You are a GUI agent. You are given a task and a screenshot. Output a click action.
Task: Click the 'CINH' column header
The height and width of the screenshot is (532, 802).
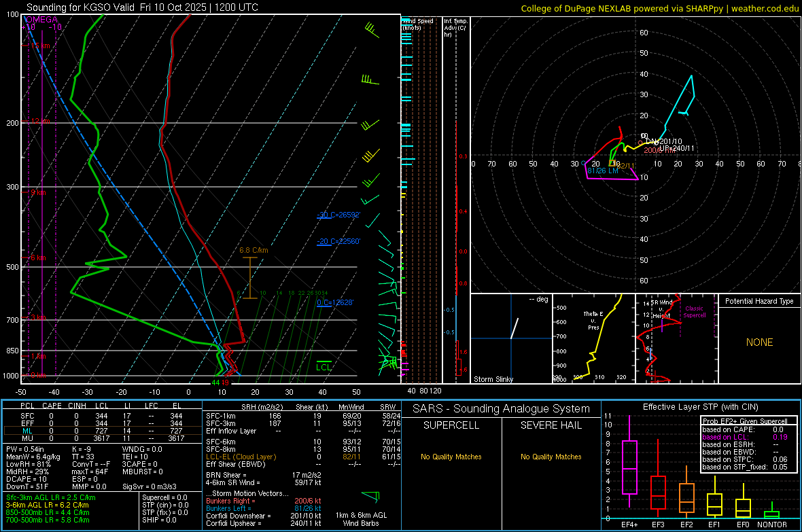77,406
